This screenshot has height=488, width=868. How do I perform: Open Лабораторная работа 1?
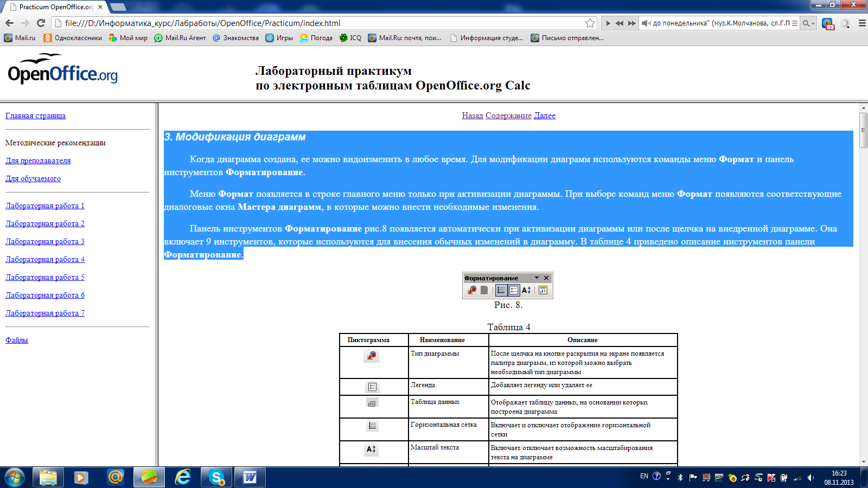(x=45, y=206)
